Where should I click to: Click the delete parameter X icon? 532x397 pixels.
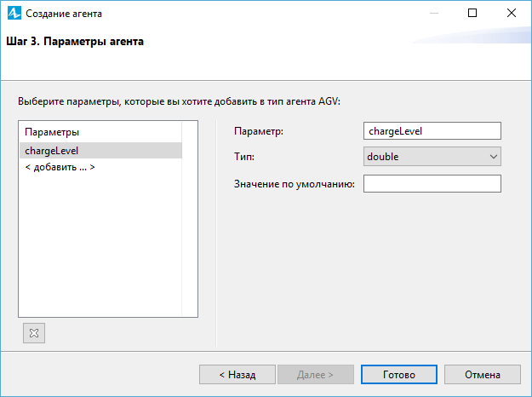(x=34, y=333)
